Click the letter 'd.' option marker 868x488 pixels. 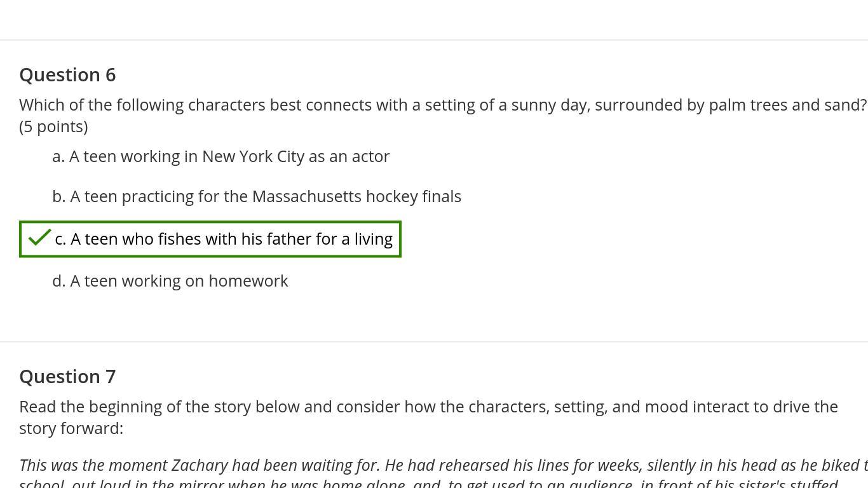pos(59,281)
